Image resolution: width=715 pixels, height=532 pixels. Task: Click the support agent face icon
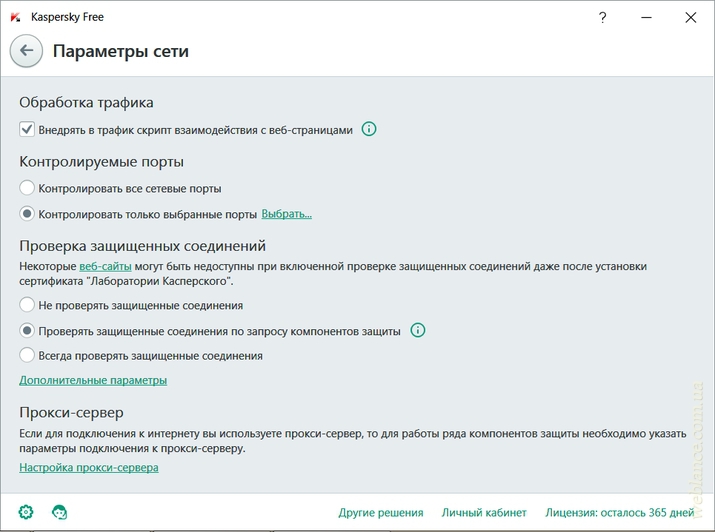[59, 512]
